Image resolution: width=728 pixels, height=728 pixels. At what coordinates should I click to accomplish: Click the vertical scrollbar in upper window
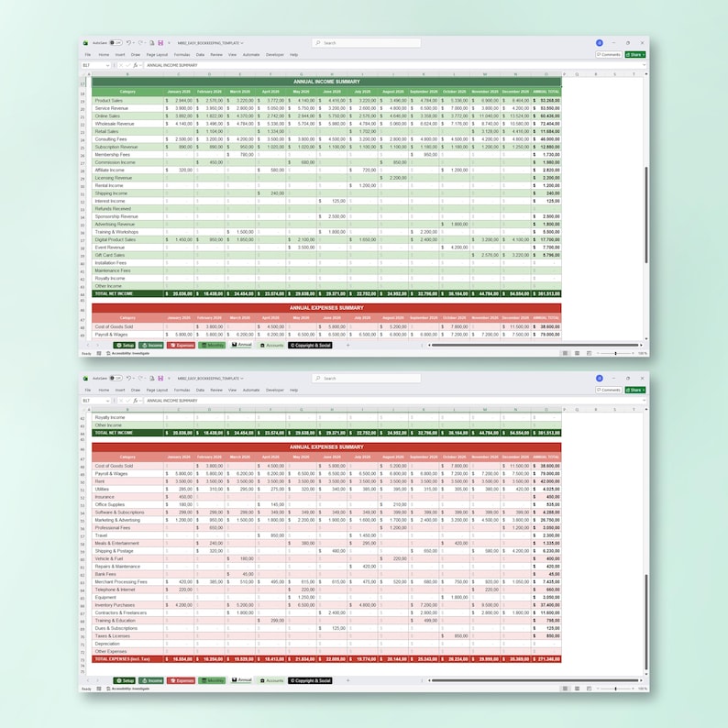[x=645, y=215]
